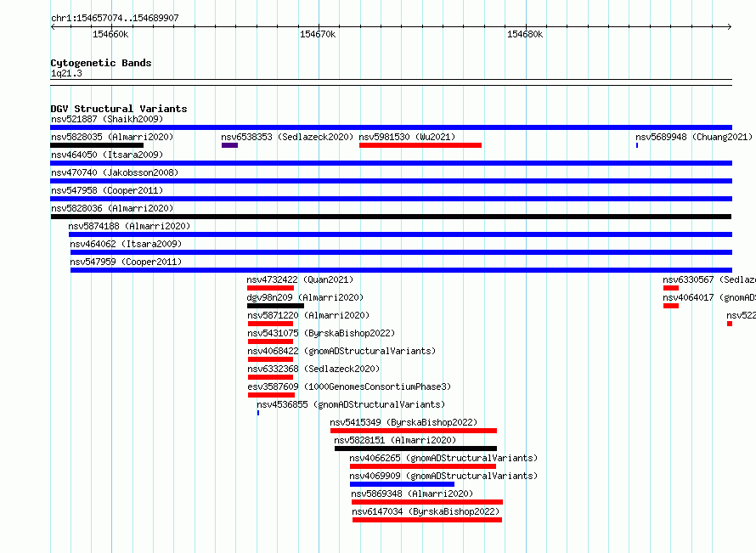Screen dimensions: 756x553
Task: Open nsv6538353 (Sedlazeck2020) variant
Action: [287, 137]
